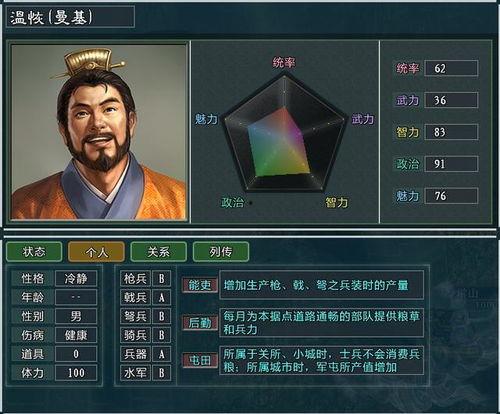
Task: Select the 政治 value field showing 91
Action: tap(451, 164)
